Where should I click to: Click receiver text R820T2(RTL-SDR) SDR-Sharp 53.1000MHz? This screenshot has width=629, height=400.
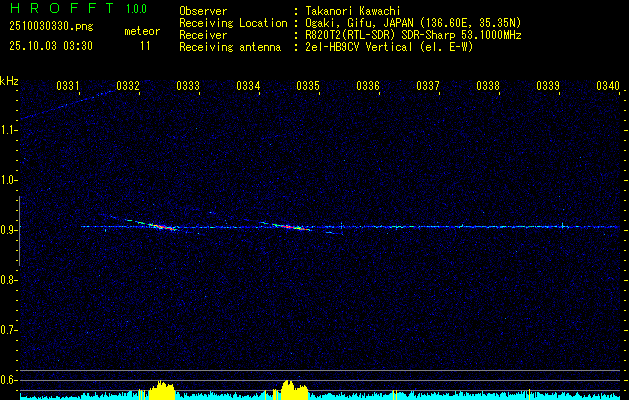pos(414,35)
